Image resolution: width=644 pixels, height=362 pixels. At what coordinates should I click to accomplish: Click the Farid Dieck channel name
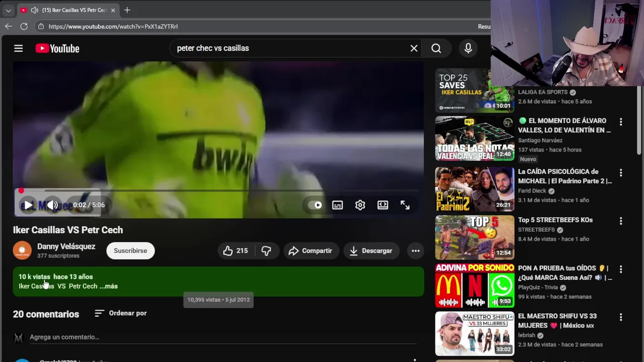point(532,191)
